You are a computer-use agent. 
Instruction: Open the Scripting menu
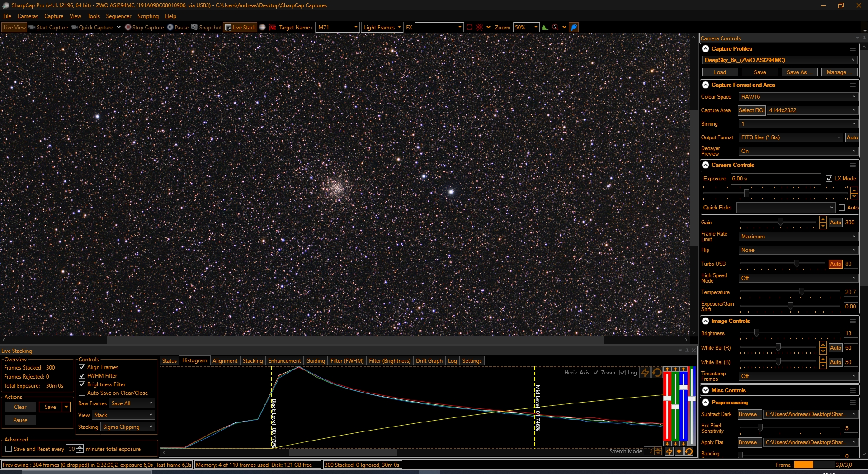pos(148,16)
